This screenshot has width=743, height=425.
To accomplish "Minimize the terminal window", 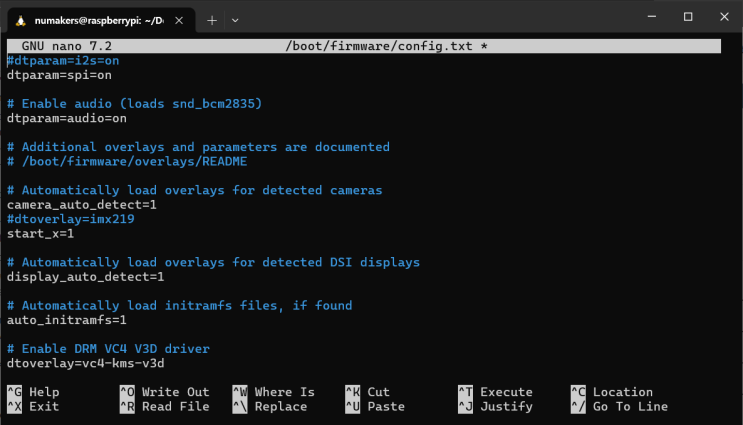I will coord(652,17).
